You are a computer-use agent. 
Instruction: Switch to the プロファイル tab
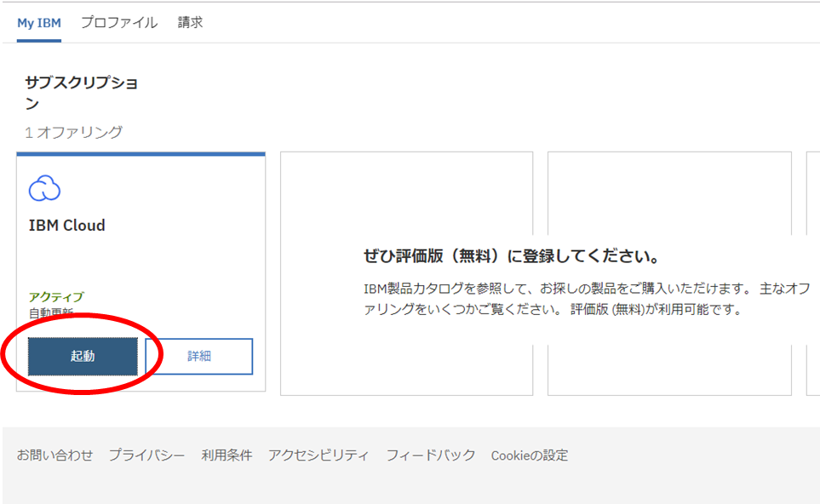119,22
